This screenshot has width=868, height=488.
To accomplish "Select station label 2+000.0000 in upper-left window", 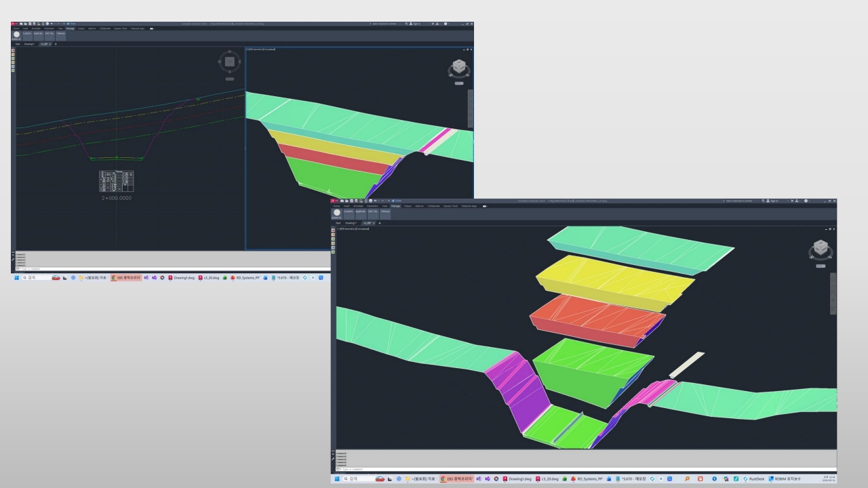I will click(x=117, y=198).
